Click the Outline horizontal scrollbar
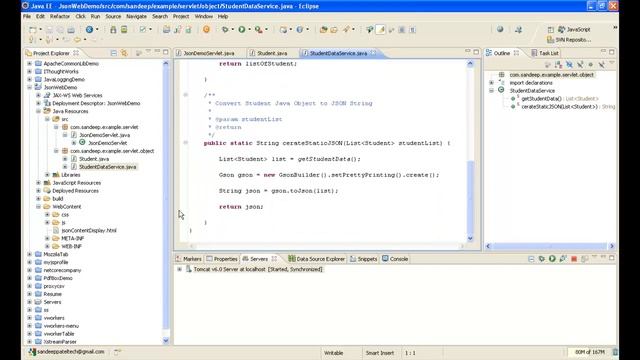640x360 pixels. coord(550,246)
